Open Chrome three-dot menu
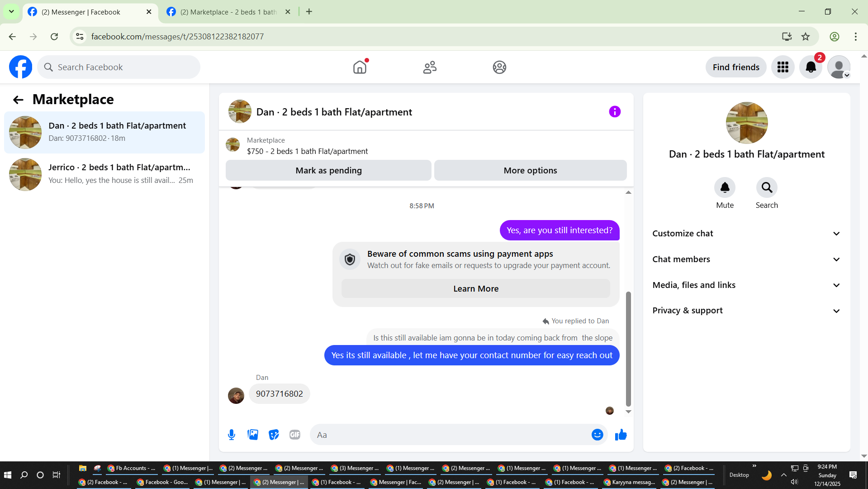 [855, 37]
